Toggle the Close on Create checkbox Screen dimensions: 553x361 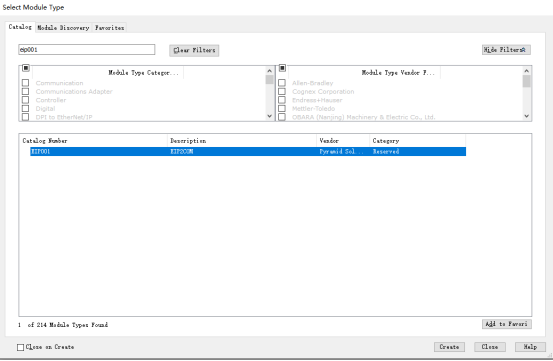click(20, 347)
